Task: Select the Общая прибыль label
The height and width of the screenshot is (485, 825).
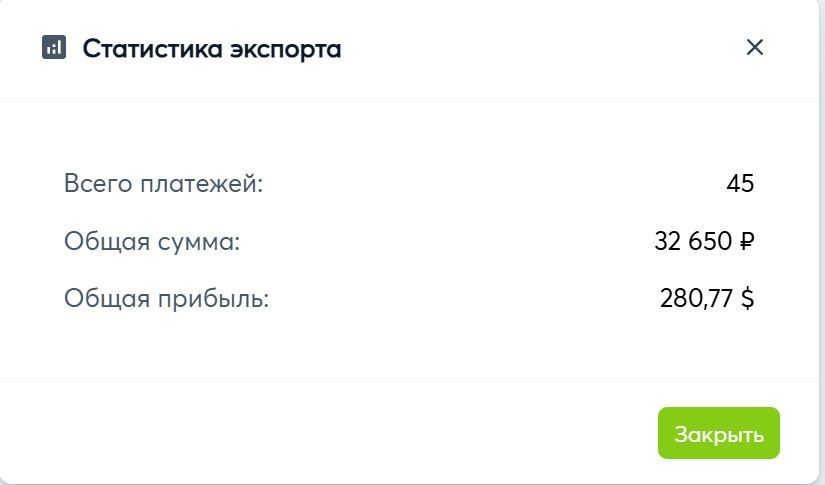Action: click(166, 298)
